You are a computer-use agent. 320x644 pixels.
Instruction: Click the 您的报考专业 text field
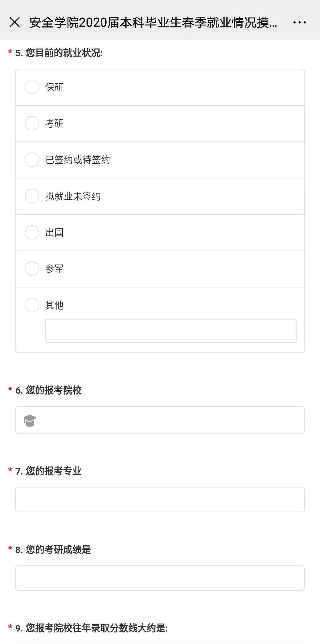coord(160,499)
